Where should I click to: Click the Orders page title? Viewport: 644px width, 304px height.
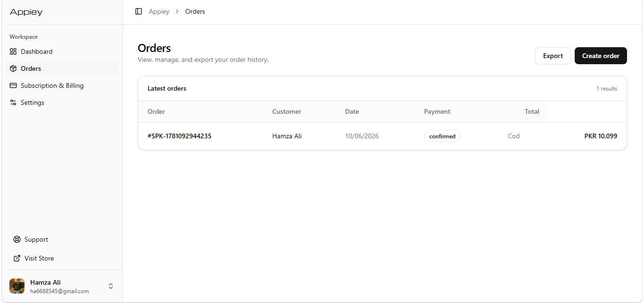(154, 48)
